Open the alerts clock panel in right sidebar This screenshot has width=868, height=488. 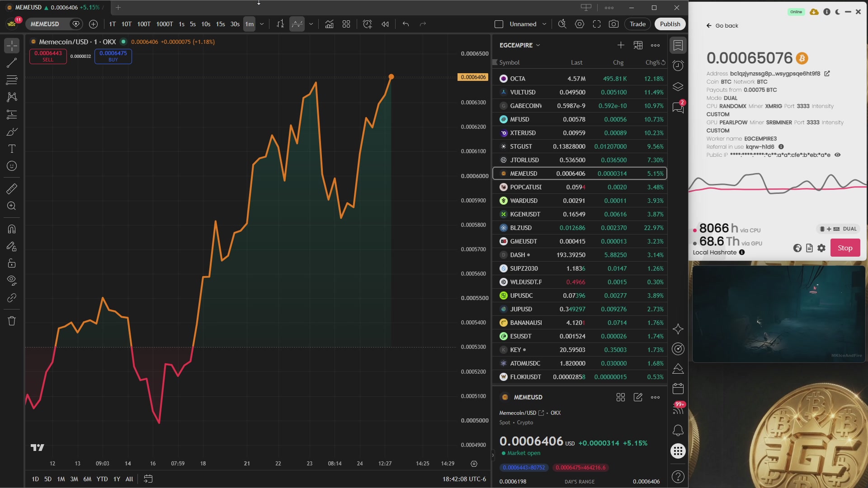678,66
